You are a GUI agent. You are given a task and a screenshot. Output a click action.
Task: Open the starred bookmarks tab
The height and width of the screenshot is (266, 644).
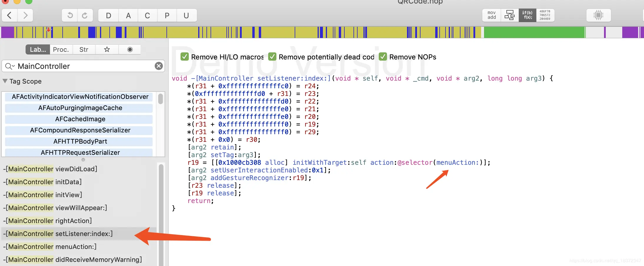107,49
